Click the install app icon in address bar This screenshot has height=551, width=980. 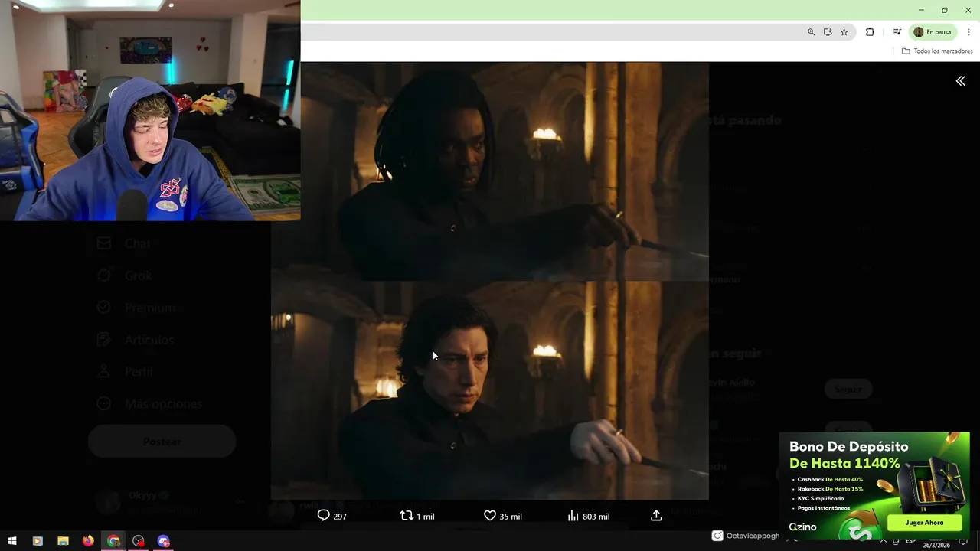point(828,32)
